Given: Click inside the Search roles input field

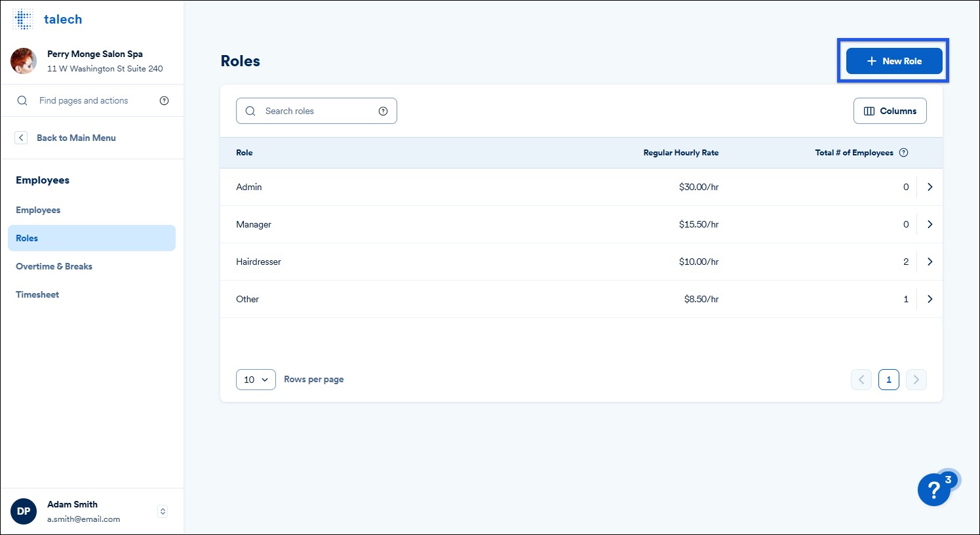Looking at the screenshot, I should click(x=308, y=111).
